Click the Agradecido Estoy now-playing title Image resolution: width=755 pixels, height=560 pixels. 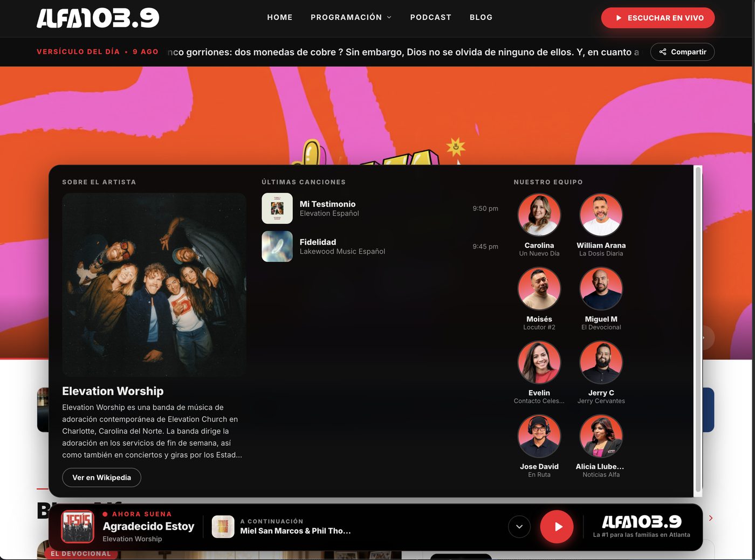coord(148,526)
